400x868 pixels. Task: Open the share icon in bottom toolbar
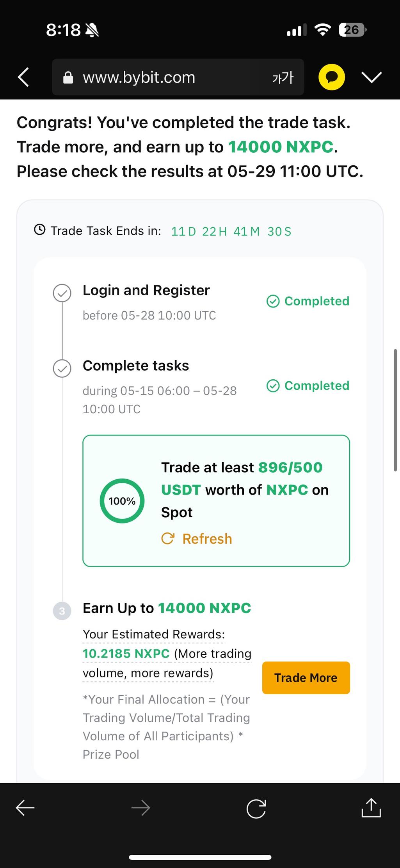click(x=371, y=807)
